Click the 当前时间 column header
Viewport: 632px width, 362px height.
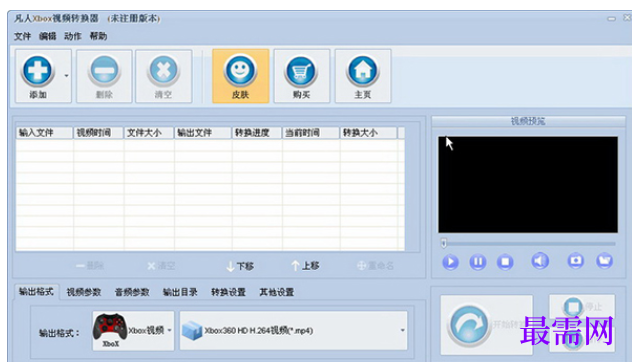pos(311,133)
